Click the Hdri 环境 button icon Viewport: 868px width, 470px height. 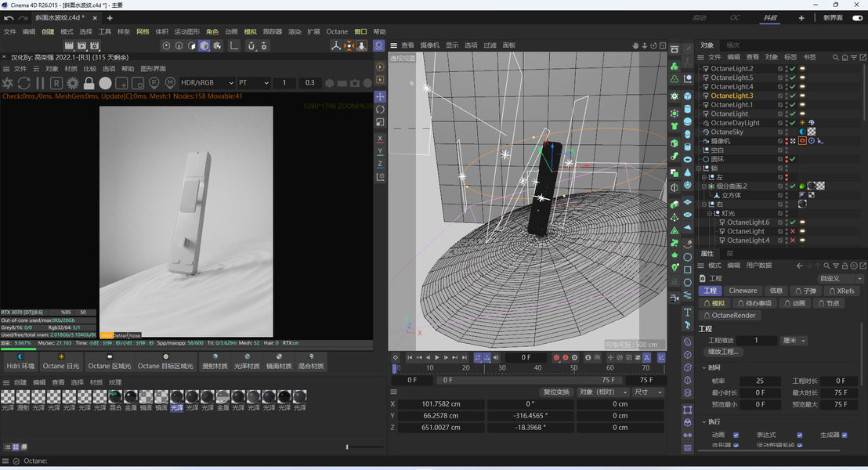click(x=21, y=356)
